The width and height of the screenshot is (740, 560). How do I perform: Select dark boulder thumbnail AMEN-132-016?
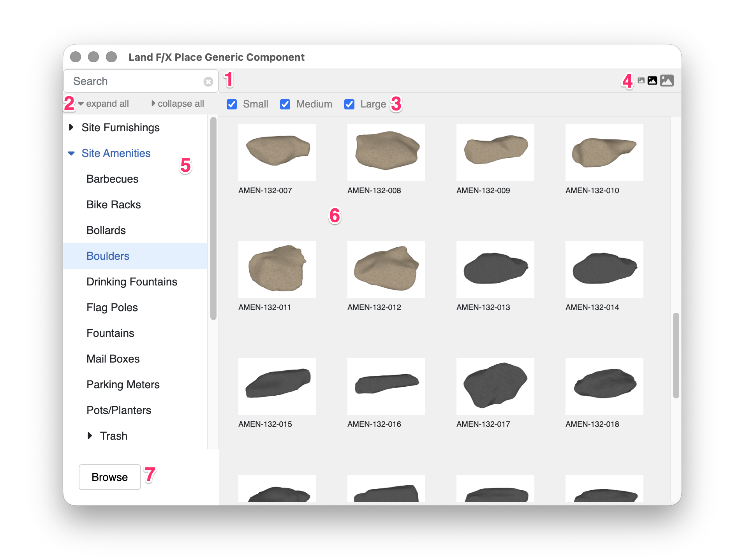386,386
